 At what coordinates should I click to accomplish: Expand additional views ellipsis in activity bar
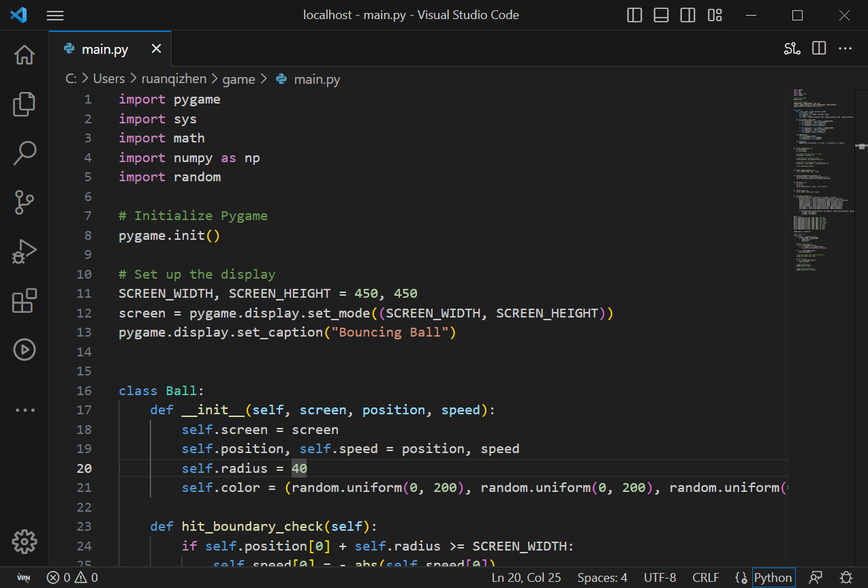click(24, 410)
